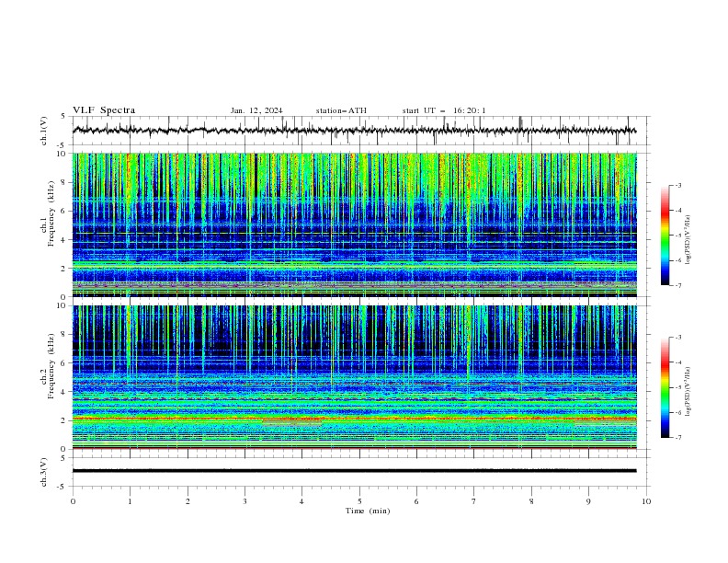Click the ch.3 flat black waveform trace

354,471
